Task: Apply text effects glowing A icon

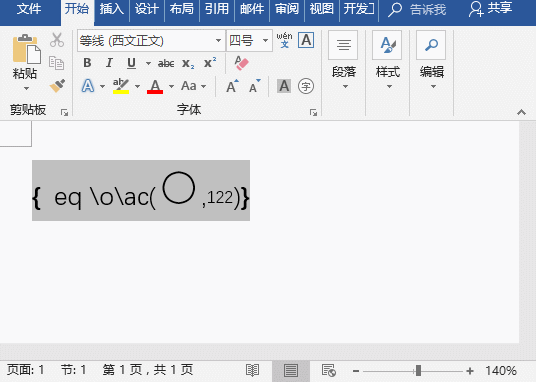Action: pyautogui.click(x=88, y=86)
